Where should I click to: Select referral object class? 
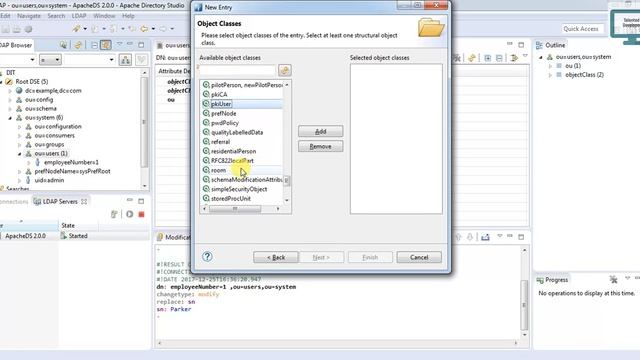(242, 142)
